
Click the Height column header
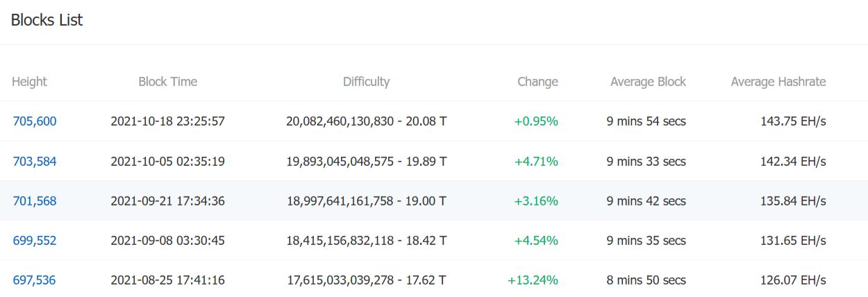tap(29, 82)
